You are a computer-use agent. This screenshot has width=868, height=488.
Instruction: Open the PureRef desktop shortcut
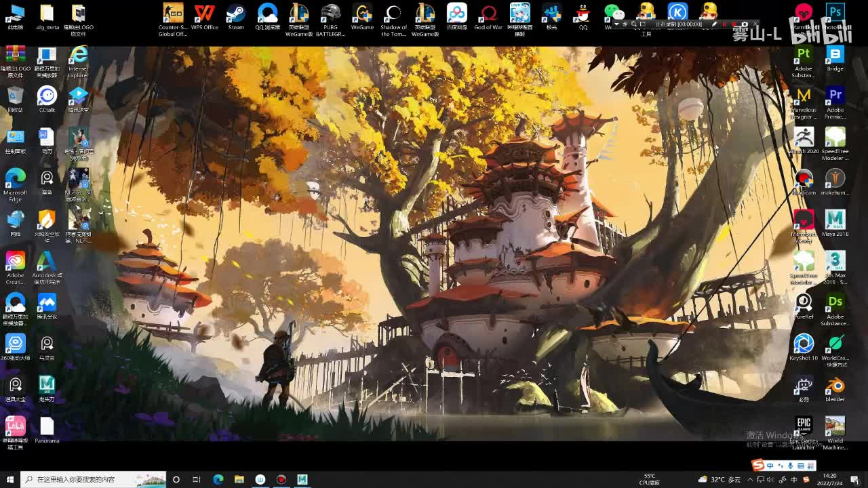pyautogui.click(x=804, y=302)
